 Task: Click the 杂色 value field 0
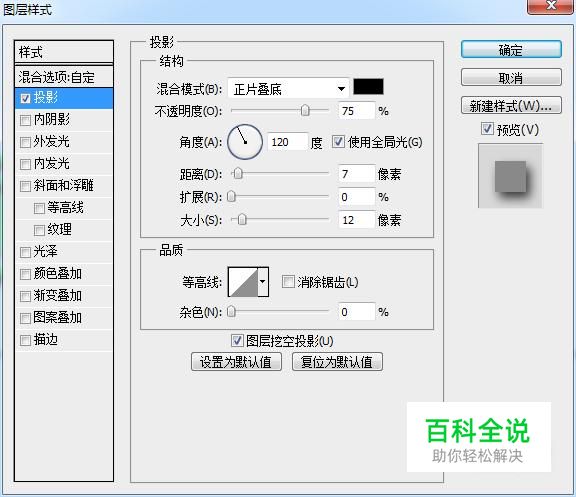point(356,312)
